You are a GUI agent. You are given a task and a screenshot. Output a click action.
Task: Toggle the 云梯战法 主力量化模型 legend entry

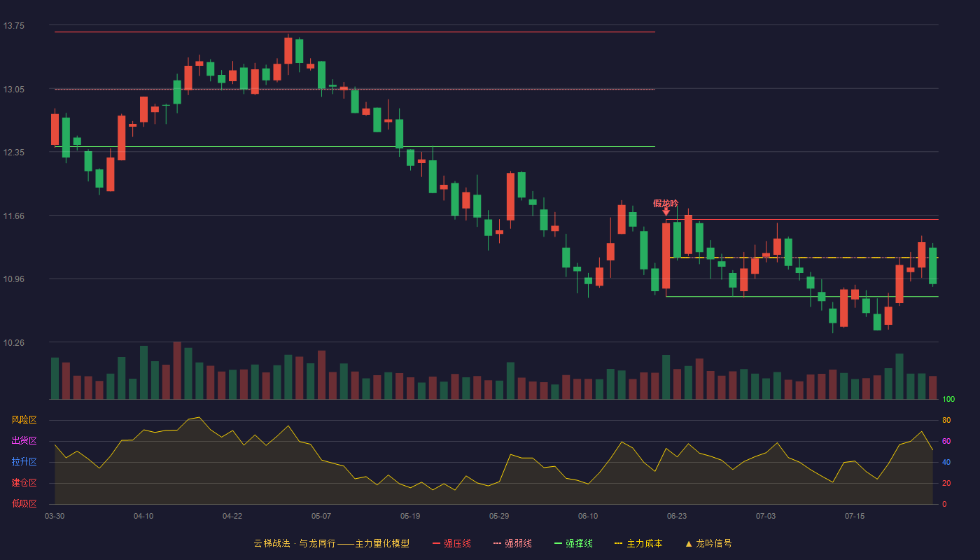(331, 543)
